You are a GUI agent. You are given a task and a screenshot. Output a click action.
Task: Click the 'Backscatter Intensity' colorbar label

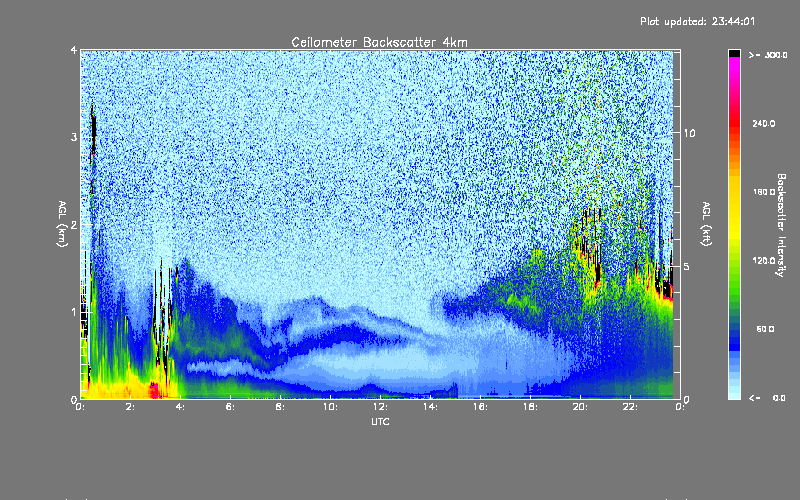[781, 225]
